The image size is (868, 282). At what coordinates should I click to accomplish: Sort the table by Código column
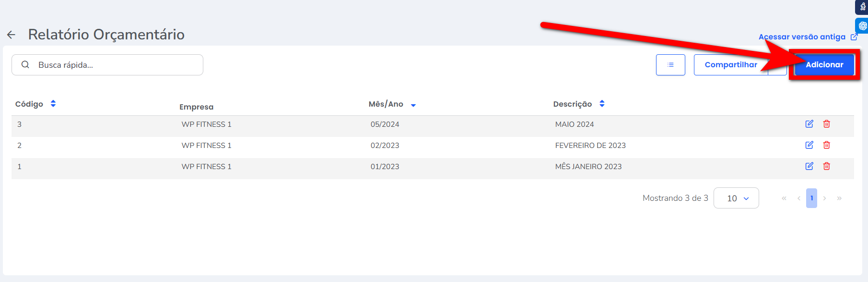pos(53,104)
